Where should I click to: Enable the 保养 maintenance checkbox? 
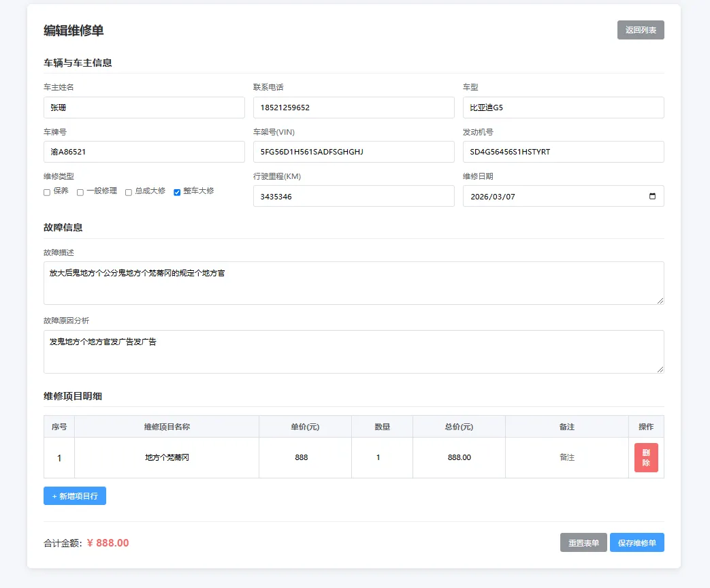46,191
